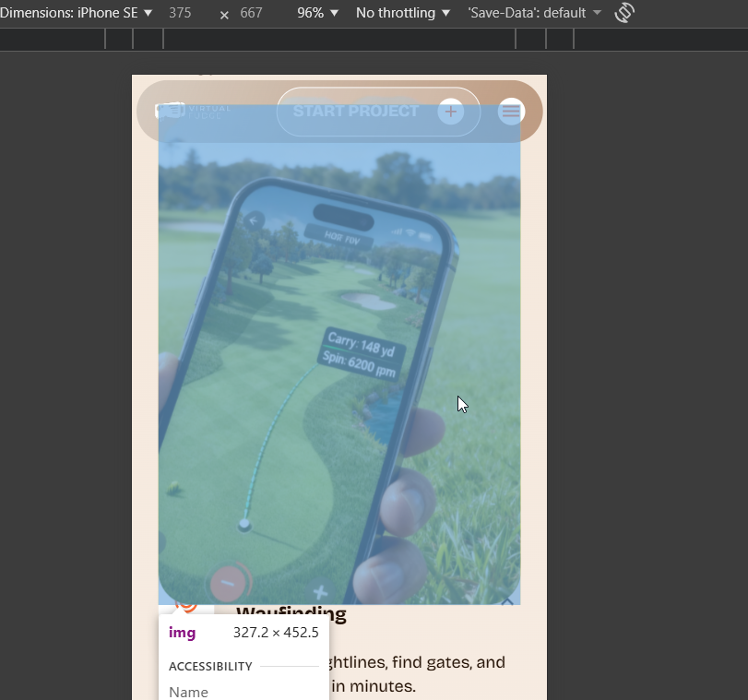Click the ACCESSIBILITY heading in tooltip
Image resolution: width=748 pixels, height=700 pixels.
(x=210, y=666)
